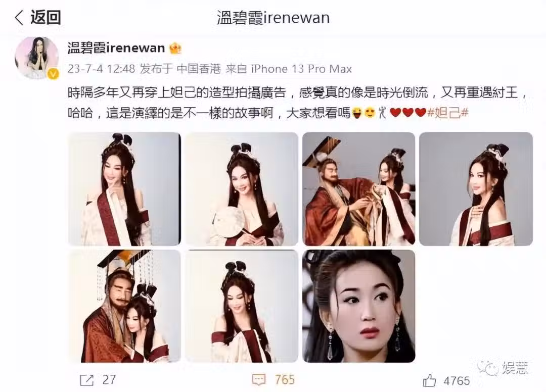Tap the yellow verified badge on avatar
The height and width of the screenshot is (392, 546).
tap(53, 74)
